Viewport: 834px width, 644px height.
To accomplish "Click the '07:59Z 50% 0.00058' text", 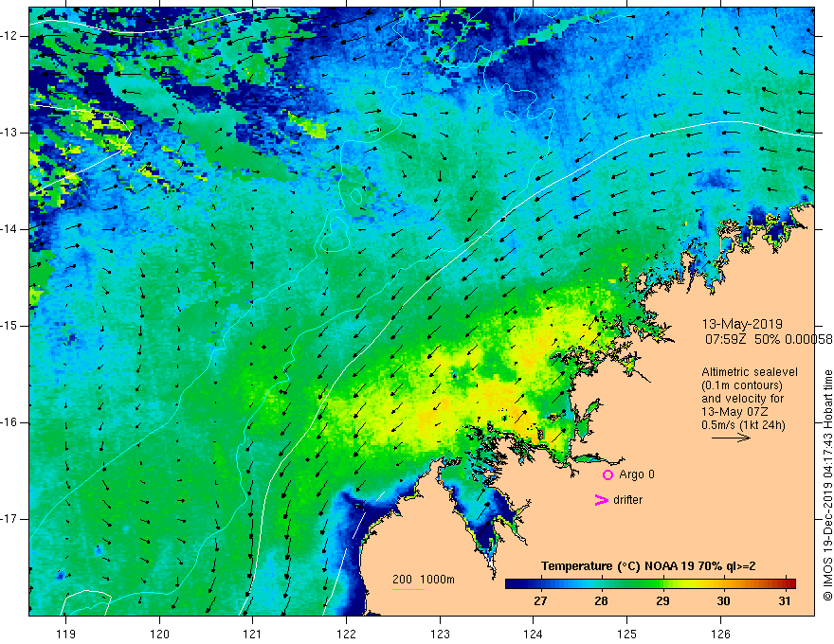I will pos(769,339).
